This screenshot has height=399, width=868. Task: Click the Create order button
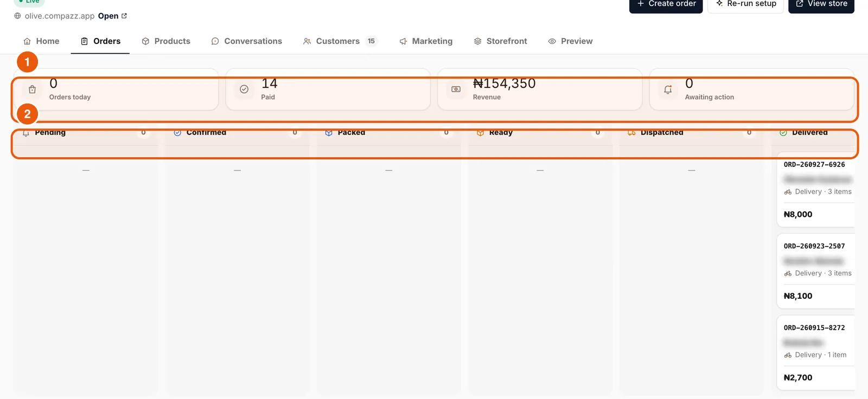[x=666, y=4]
